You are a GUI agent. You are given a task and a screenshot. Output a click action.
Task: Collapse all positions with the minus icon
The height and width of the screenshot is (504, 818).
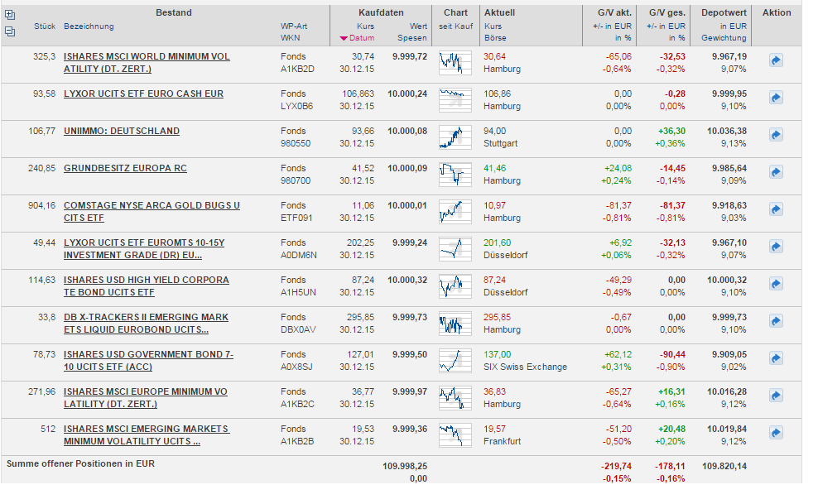[x=10, y=31]
